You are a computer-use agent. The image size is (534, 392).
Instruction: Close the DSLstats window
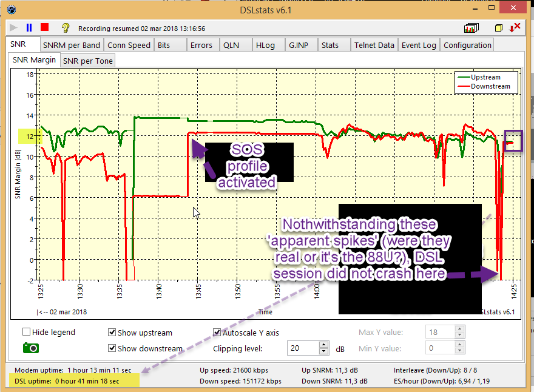(513, 7)
